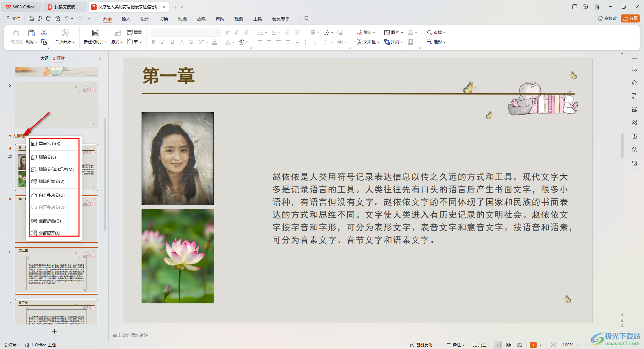Click the Save icon in quick access bar
This screenshot has height=349, width=644.
coord(31,19)
